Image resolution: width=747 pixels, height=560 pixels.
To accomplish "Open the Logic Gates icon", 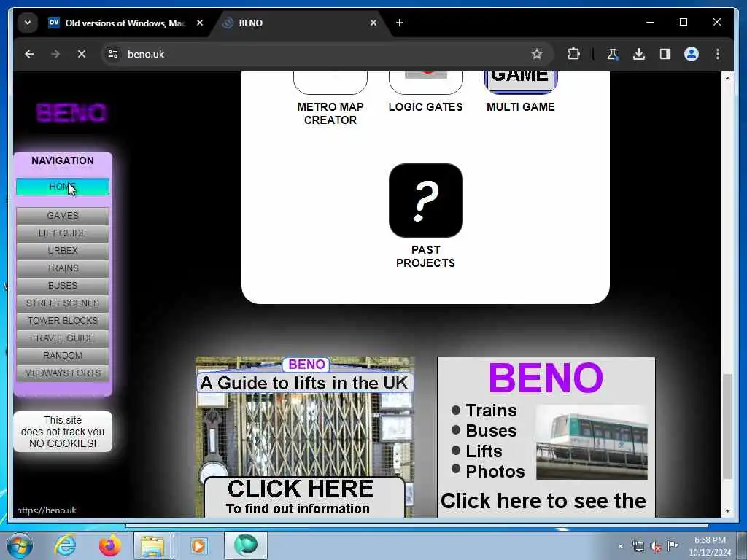I will (x=425, y=82).
